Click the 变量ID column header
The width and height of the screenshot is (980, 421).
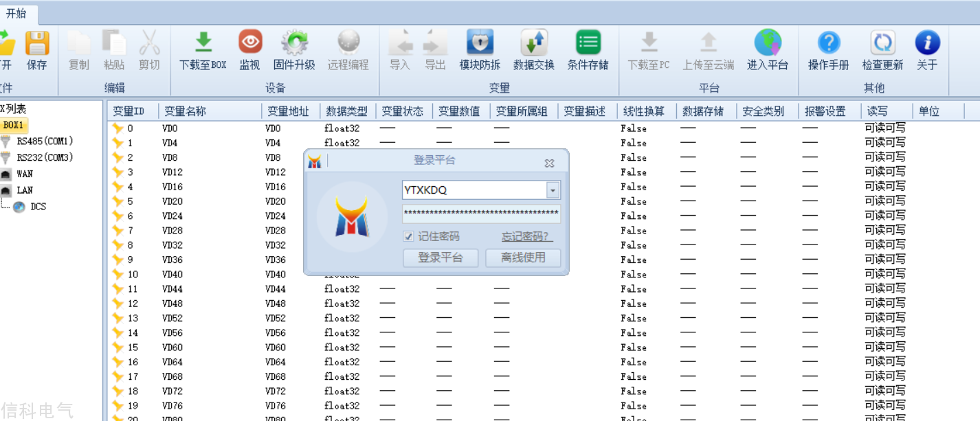(133, 111)
